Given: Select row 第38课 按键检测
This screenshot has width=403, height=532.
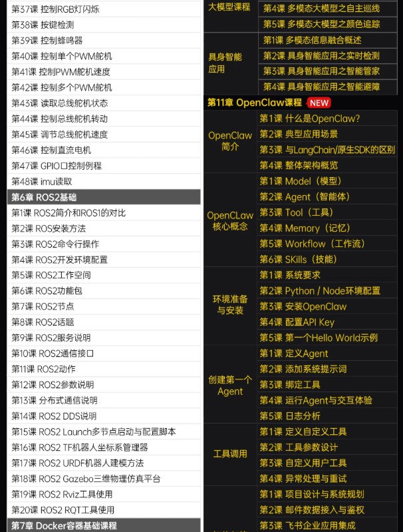Looking at the screenshot, I should (x=104, y=25).
